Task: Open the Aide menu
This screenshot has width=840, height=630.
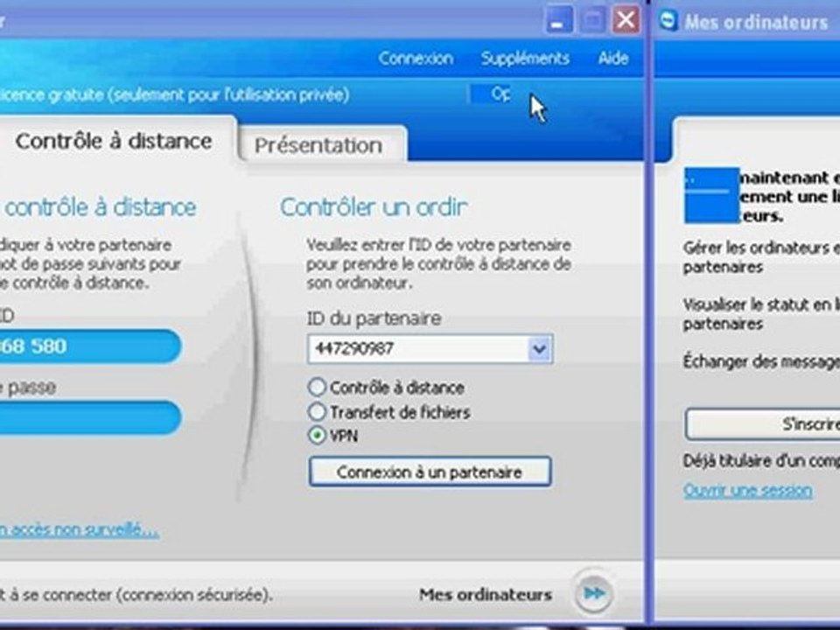Action: point(612,58)
